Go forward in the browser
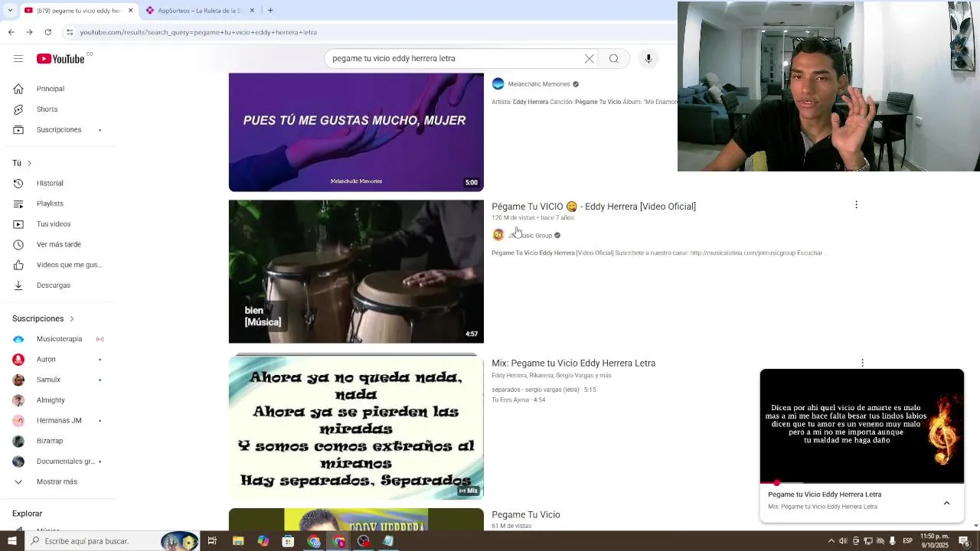The width and height of the screenshot is (980, 551). (x=29, y=32)
